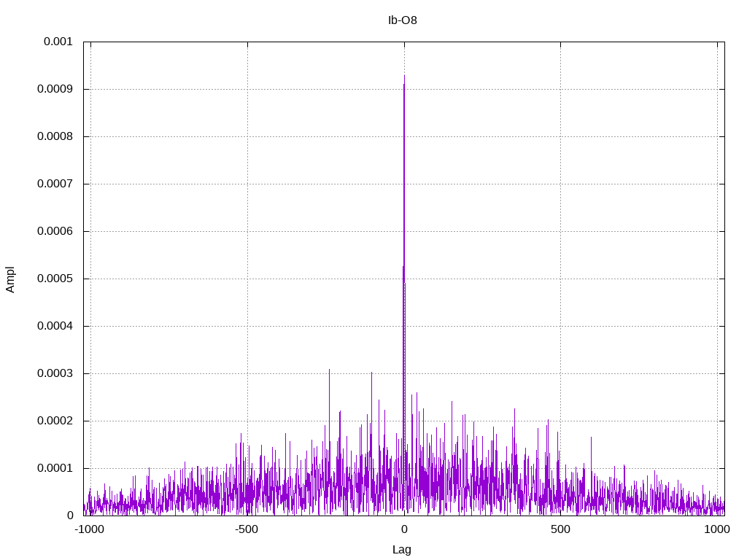This screenshot has width=747, height=560.
Task: Click the x-axis tick label -500
Action: (247, 529)
